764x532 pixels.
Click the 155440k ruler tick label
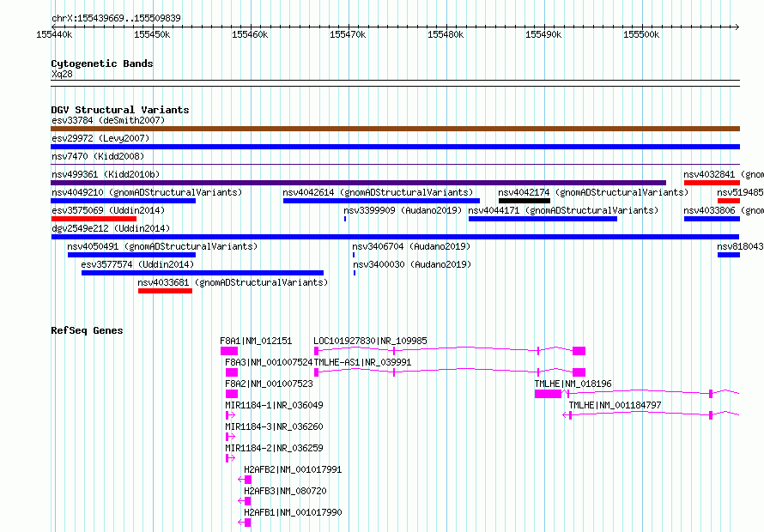pyautogui.click(x=54, y=34)
